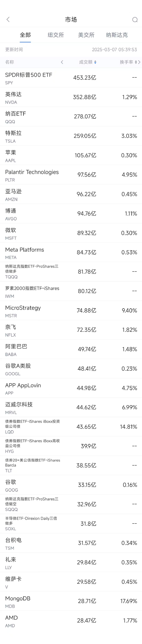Select the 台积电 TSM row
Viewport: 142px width, 644px height.
tap(71, 543)
